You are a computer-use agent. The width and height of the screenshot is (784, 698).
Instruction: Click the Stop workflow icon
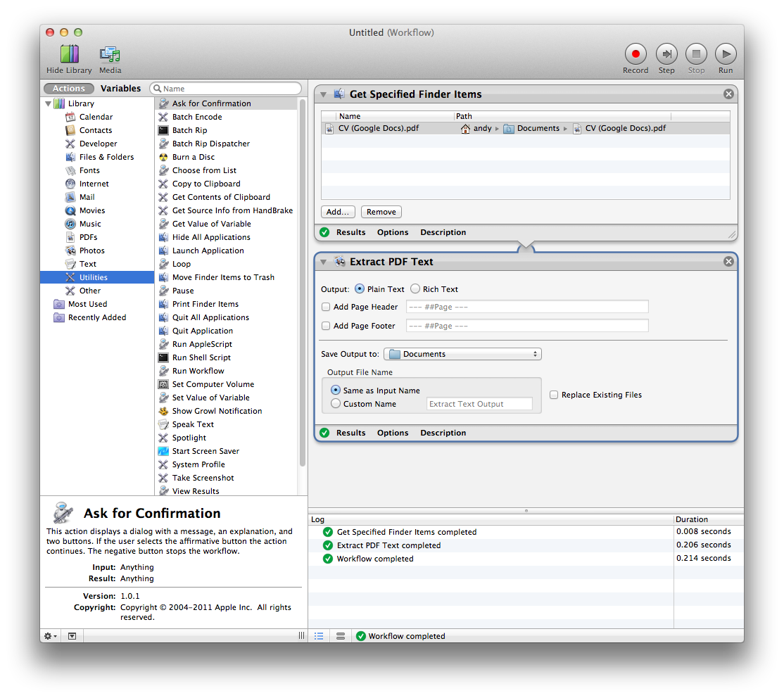coord(696,54)
